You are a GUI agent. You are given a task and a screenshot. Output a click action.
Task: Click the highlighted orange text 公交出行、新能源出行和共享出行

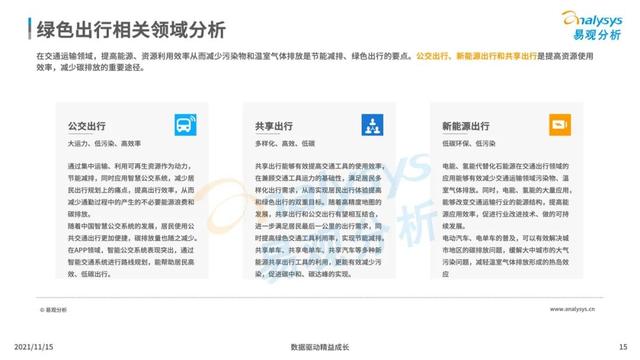coord(476,56)
